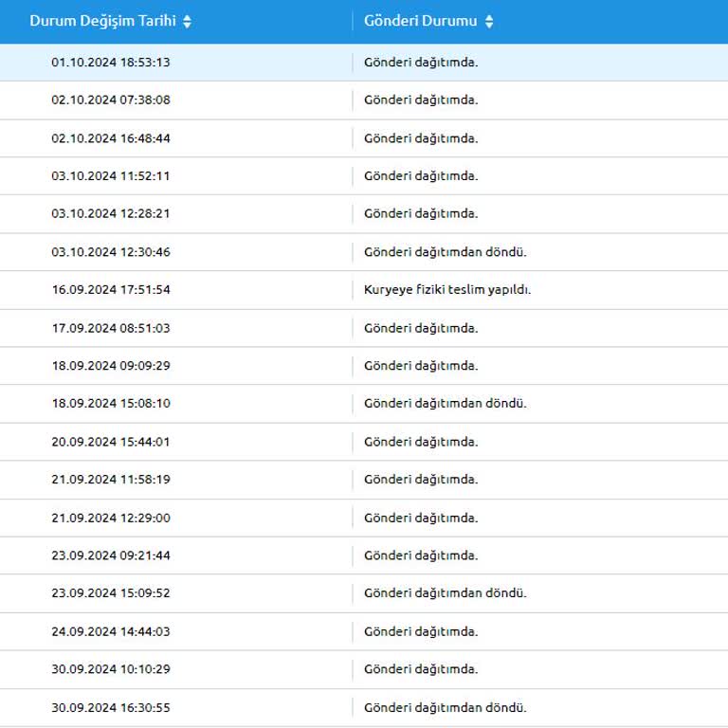Screen dimensions: 728x728
Task: Click the 30.09.2024 10:10:29 row date
Action: tap(111, 669)
